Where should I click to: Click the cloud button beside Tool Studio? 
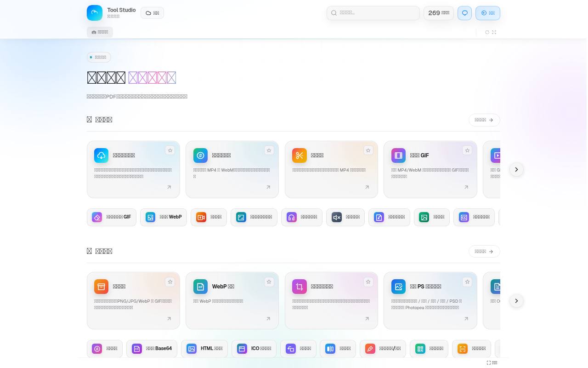(152, 13)
